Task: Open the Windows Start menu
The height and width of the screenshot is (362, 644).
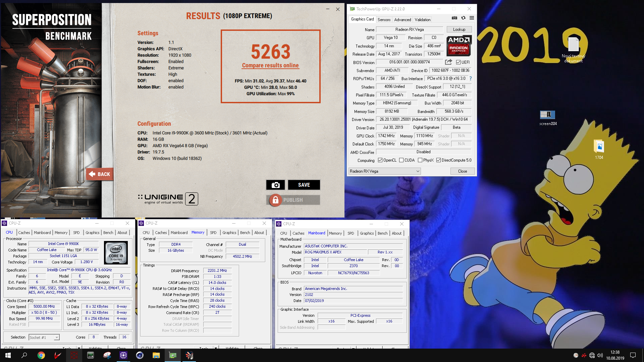Action: pos(8,355)
